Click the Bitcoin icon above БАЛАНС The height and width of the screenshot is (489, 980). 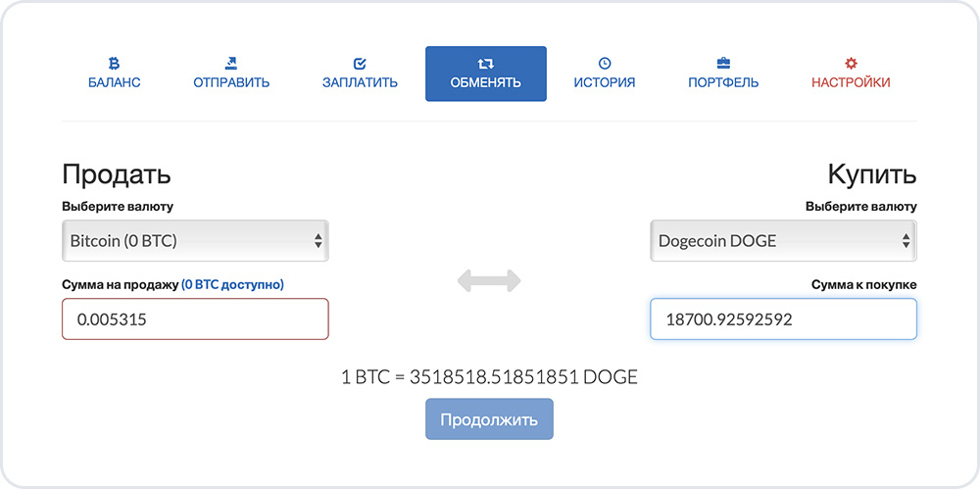point(115,64)
